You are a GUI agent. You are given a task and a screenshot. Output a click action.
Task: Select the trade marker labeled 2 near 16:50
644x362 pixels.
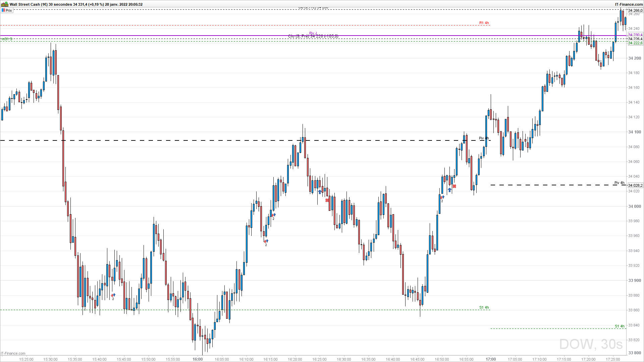442,197
